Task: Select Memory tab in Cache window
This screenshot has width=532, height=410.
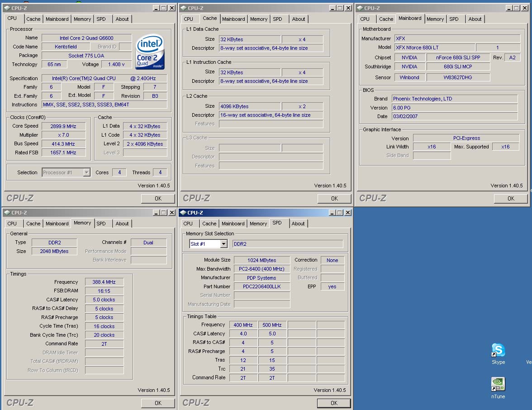Action: point(259,19)
